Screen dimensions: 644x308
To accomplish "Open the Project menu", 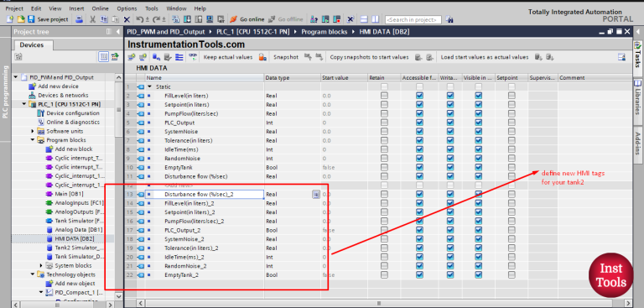I will pos(14,8).
